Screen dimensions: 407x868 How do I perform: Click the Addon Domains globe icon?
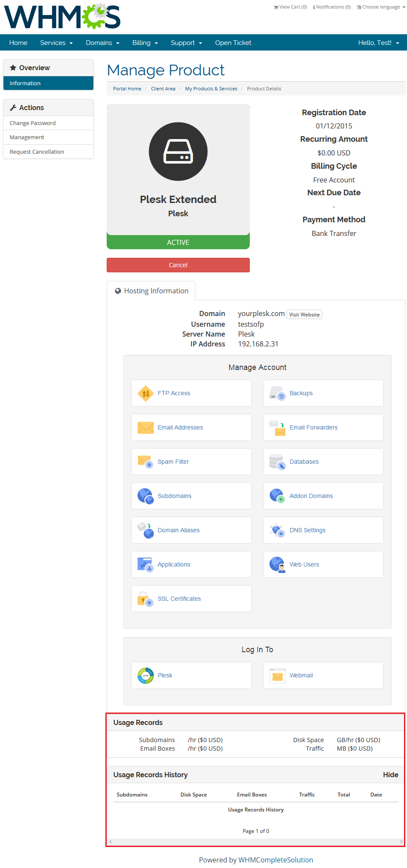click(x=277, y=496)
